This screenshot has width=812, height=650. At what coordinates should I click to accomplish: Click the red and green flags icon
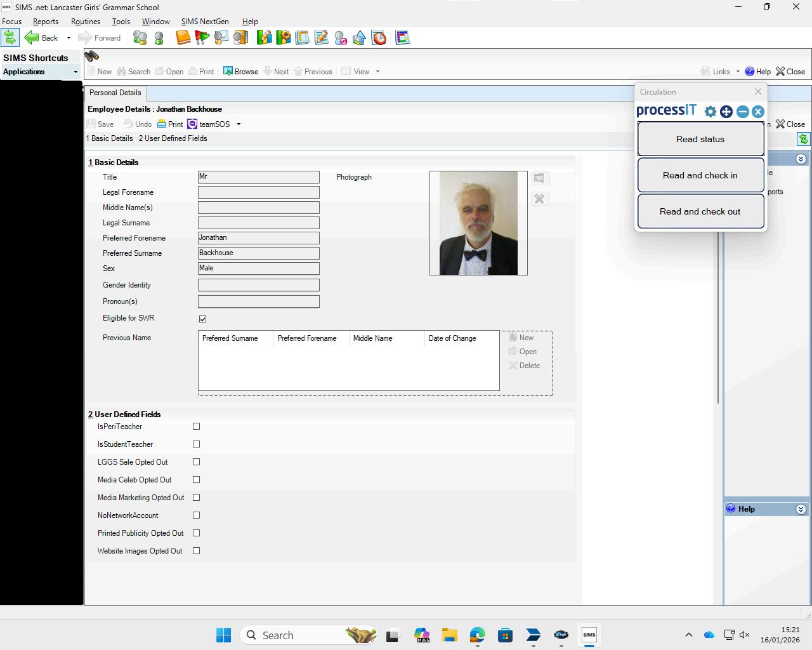(202, 38)
